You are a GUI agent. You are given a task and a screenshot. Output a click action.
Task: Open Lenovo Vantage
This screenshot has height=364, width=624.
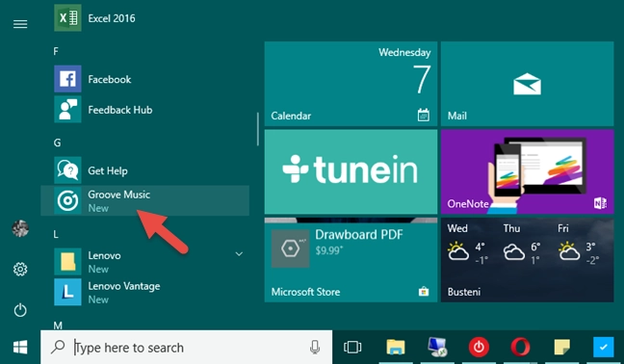[145, 292]
